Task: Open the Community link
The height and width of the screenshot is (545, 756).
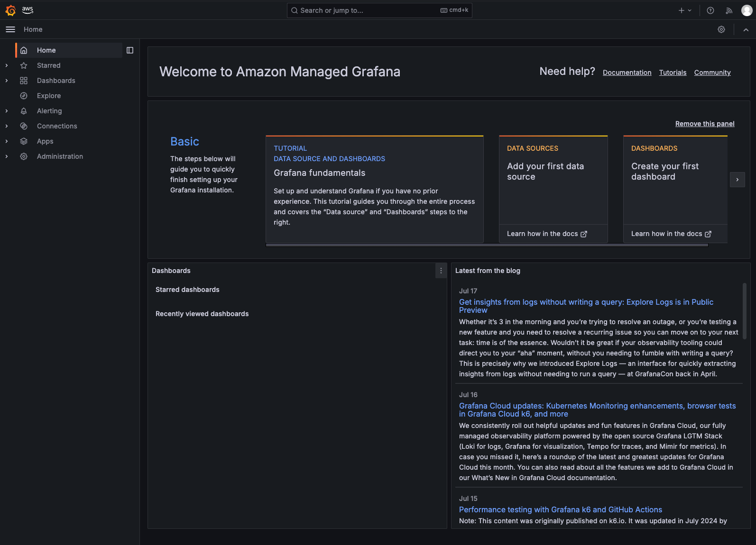Action: click(x=712, y=73)
